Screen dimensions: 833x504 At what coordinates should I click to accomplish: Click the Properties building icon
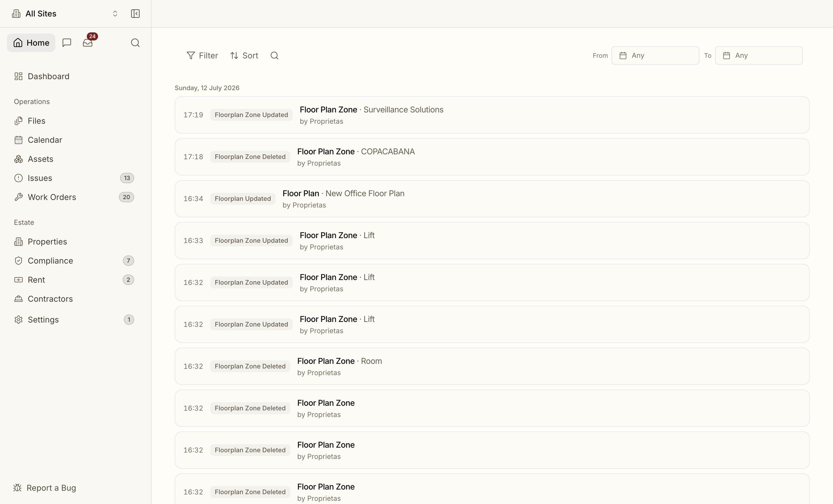19,242
